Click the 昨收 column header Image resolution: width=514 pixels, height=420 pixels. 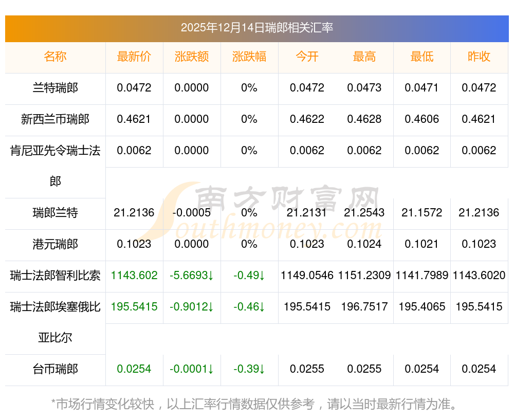pyautogui.click(x=479, y=57)
